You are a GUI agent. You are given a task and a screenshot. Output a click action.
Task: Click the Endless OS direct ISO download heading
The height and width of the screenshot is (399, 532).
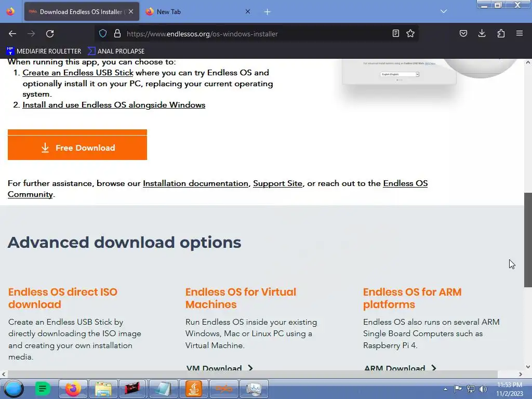pyautogui.click(x=63, y=298)
